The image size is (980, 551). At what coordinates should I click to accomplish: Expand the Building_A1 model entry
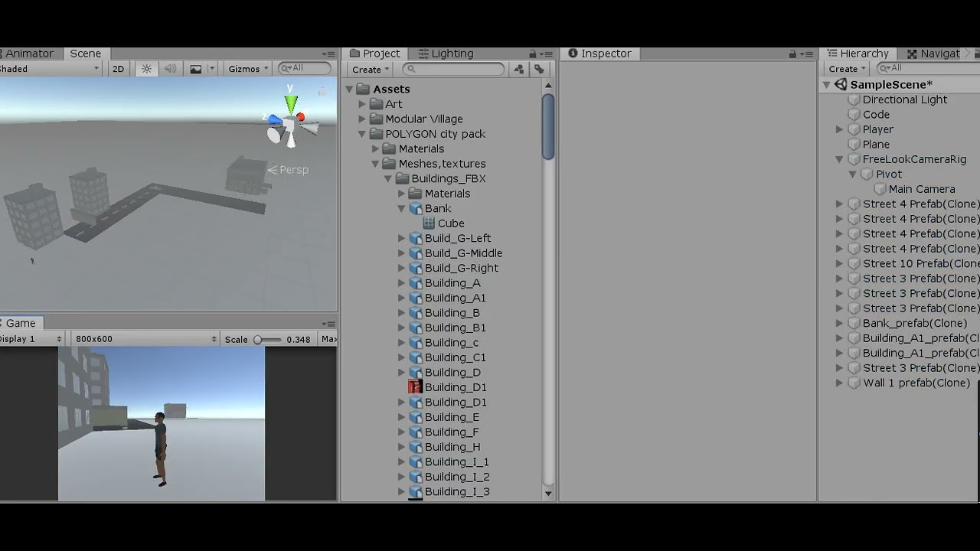[401, 298]
